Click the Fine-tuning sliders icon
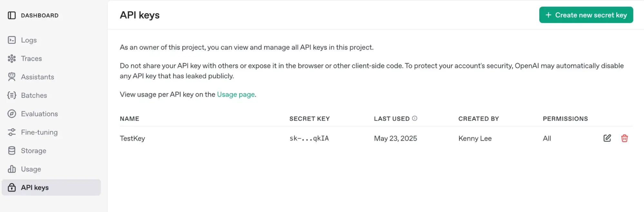This screenshot has width=644, height=212. pos(12,132)
